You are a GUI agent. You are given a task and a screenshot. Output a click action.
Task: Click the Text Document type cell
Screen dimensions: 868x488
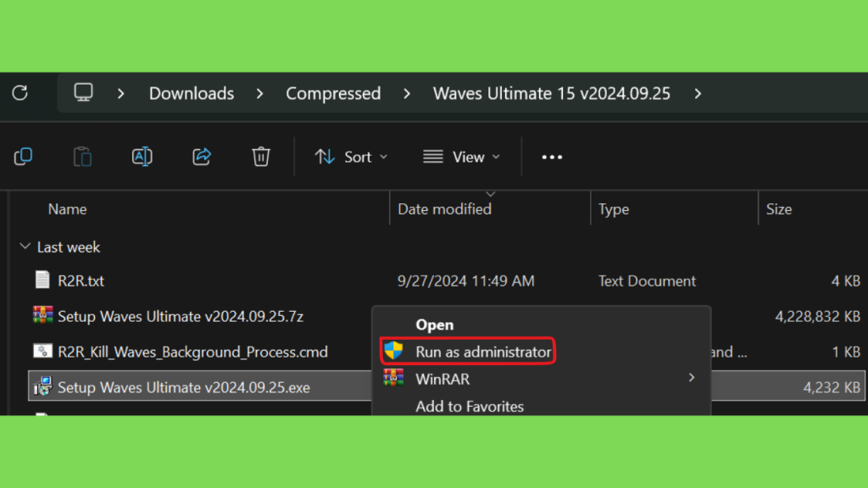(647, 281)
